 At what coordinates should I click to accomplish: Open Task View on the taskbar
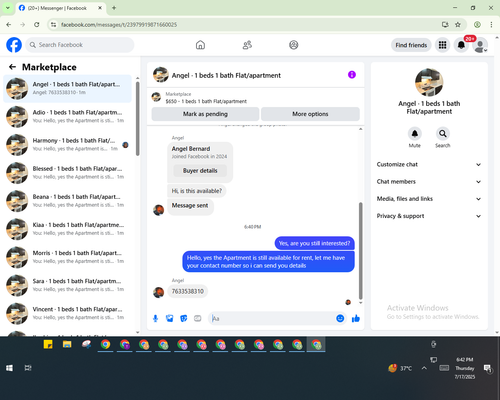pos(28,368)
